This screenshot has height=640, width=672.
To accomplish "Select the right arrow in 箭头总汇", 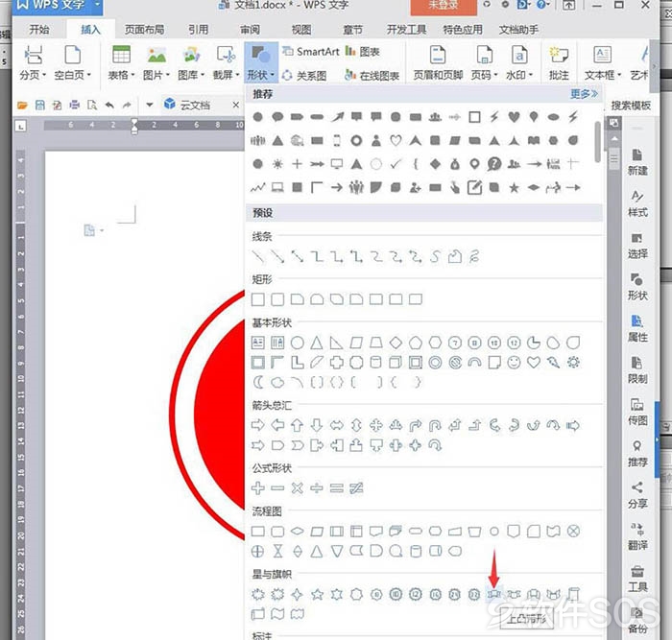I will click(x=257, y=425).
